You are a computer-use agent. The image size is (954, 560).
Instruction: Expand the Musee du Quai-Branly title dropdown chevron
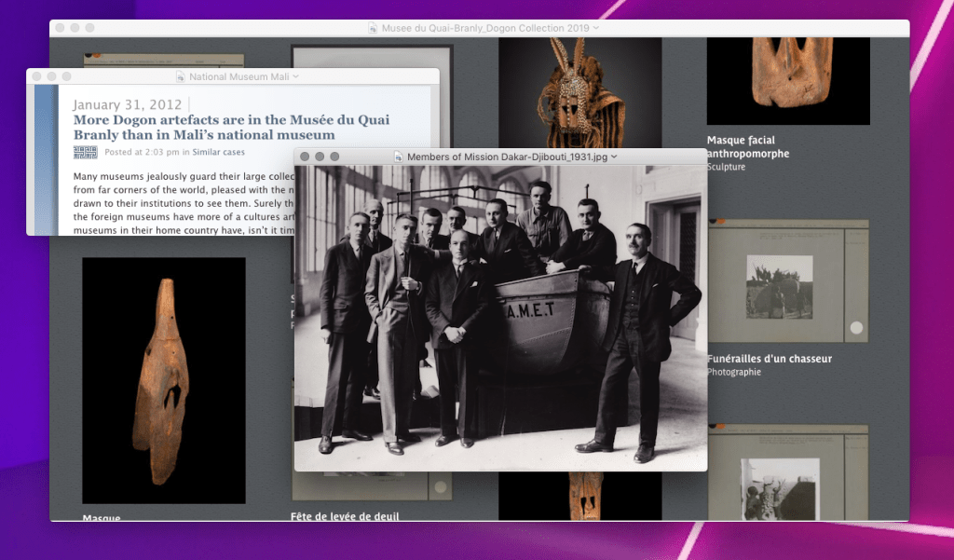pos(596,28)
